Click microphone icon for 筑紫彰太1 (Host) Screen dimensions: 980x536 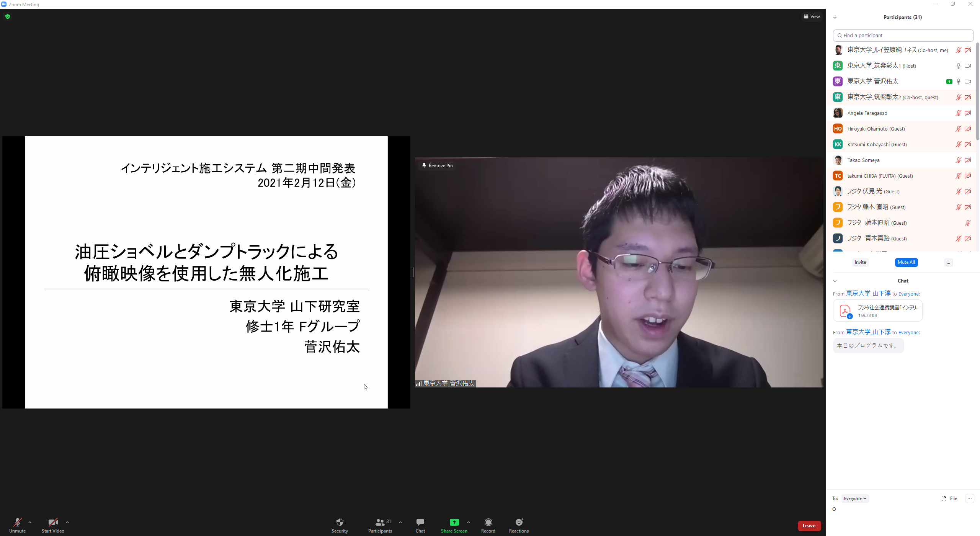[958, 66]
